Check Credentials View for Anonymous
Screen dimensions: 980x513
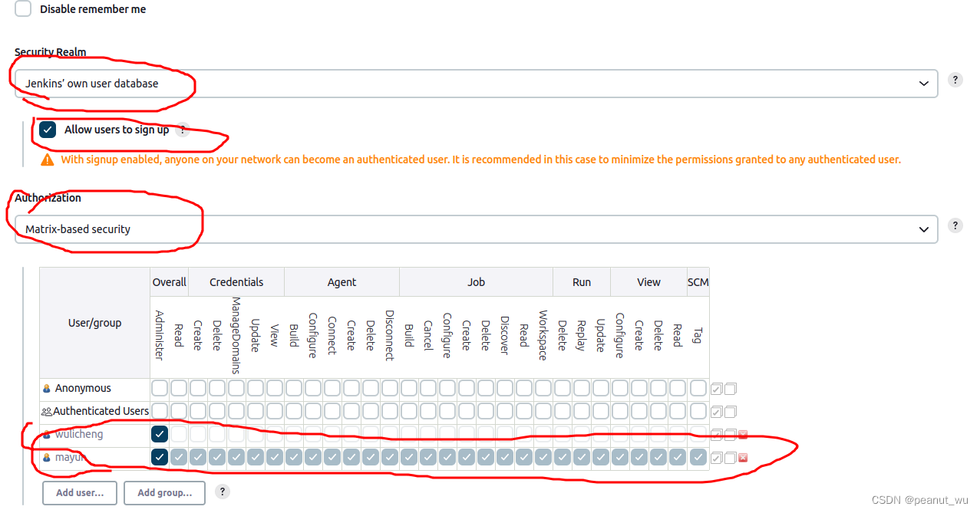tap(275, 388)
